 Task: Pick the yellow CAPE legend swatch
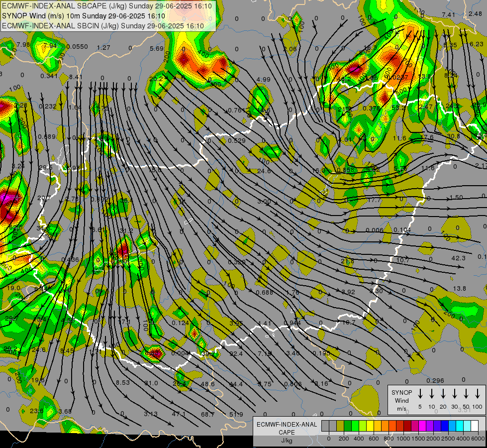click(370, 426)
